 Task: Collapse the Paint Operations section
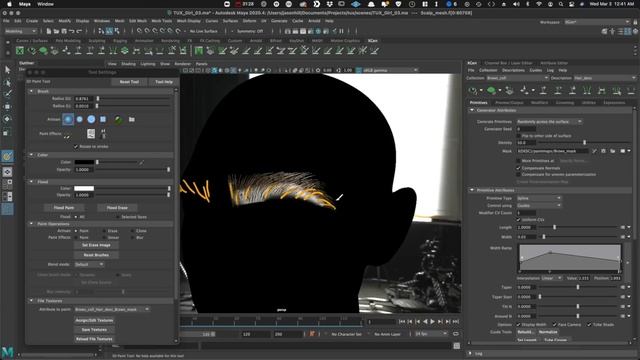point(31,224)
